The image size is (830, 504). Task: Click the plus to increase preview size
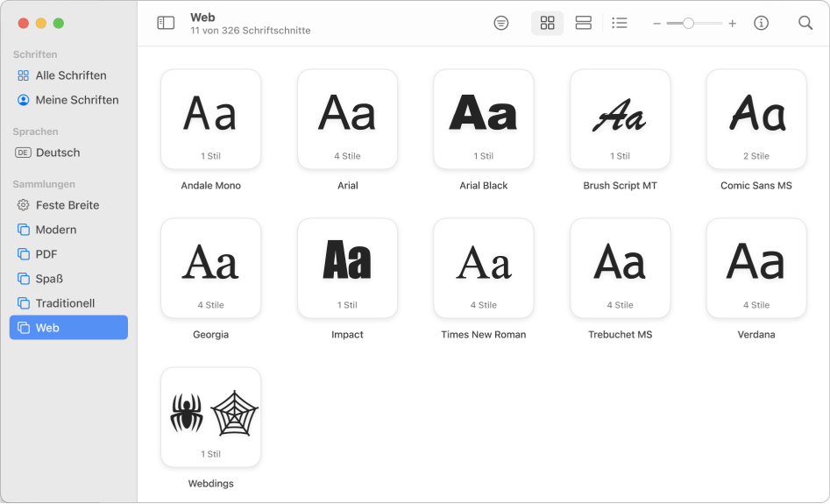pos(732,24)
